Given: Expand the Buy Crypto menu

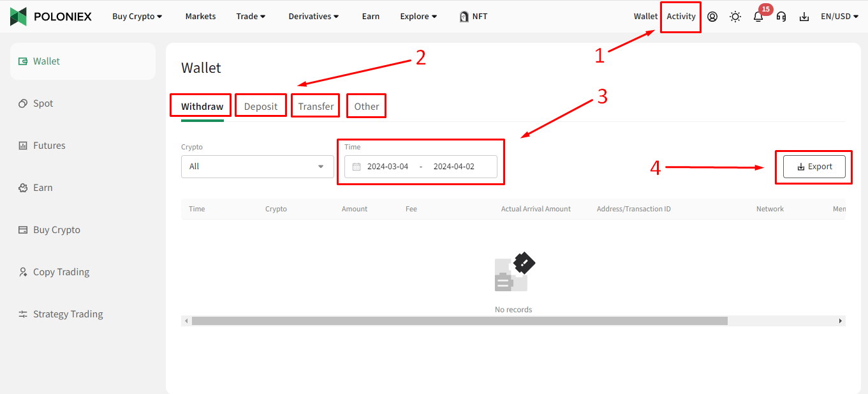Looking at the screenshot, I should pos(137,17).
